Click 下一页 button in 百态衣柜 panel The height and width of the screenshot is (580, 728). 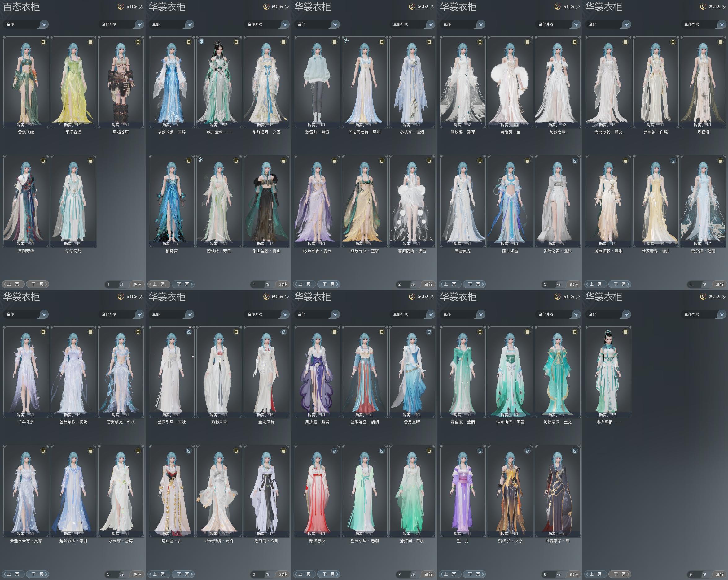click(37, 284)
